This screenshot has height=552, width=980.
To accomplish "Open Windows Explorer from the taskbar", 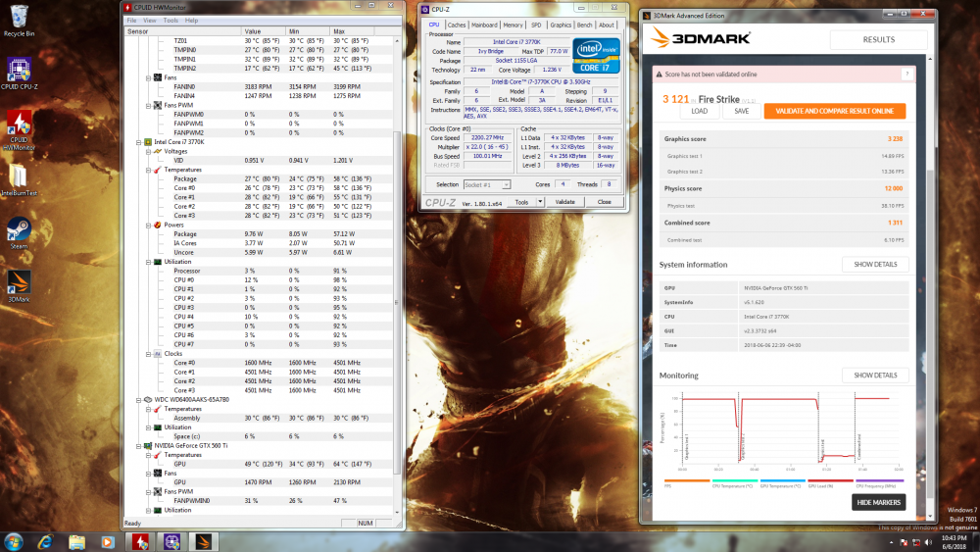I will 76,542.
